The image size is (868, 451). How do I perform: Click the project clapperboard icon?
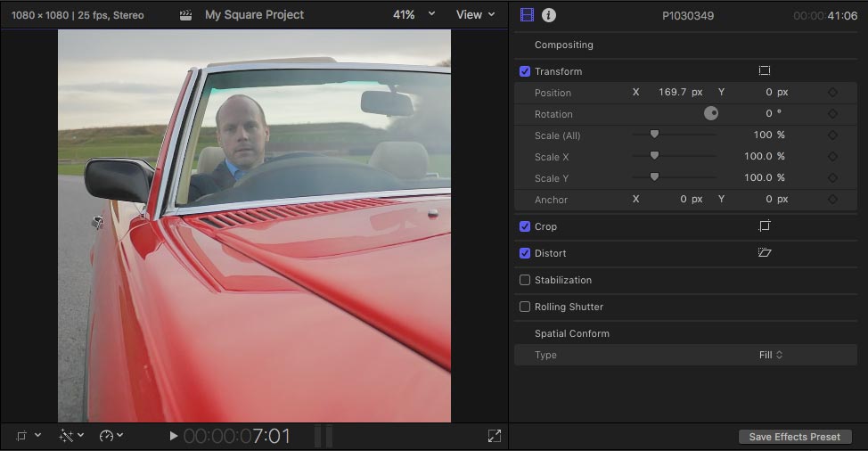pos(186,15)
